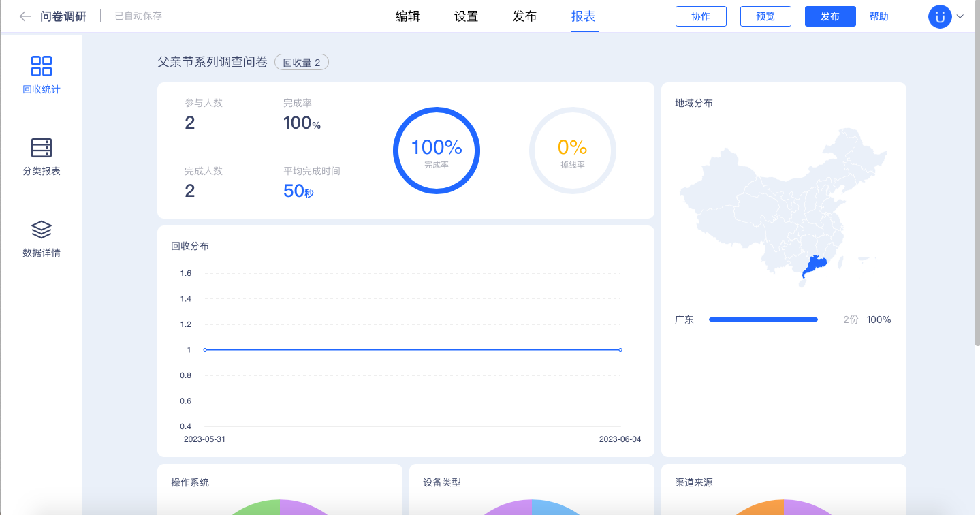Click the 地域分布 heading
Image resolution: width=980 pixels, height=515 pixels.
pyautogui.click(x=694, y=103)
